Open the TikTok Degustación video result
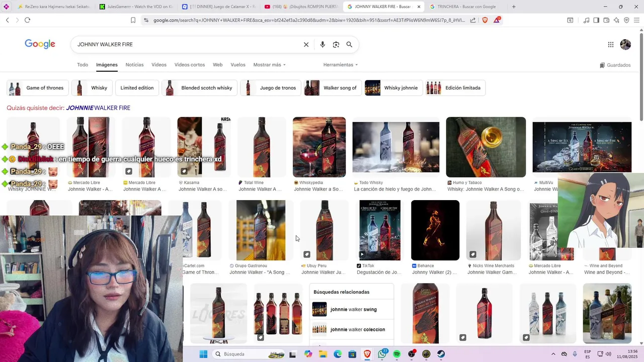This screenshot has width=644, height=362. tap(380, 230)
